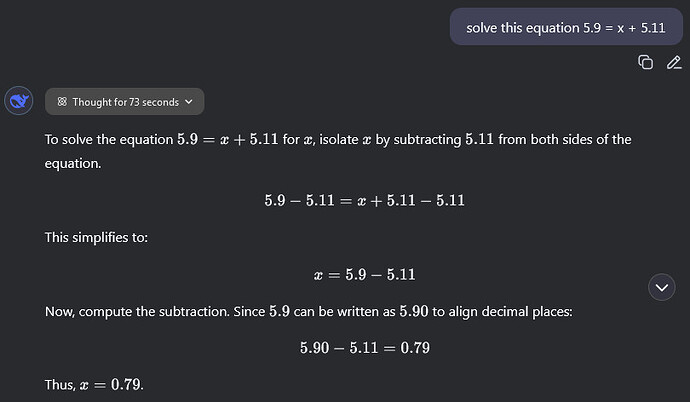
Task: Click the thinking icon inside Thought button
Action: coord(62,102)
